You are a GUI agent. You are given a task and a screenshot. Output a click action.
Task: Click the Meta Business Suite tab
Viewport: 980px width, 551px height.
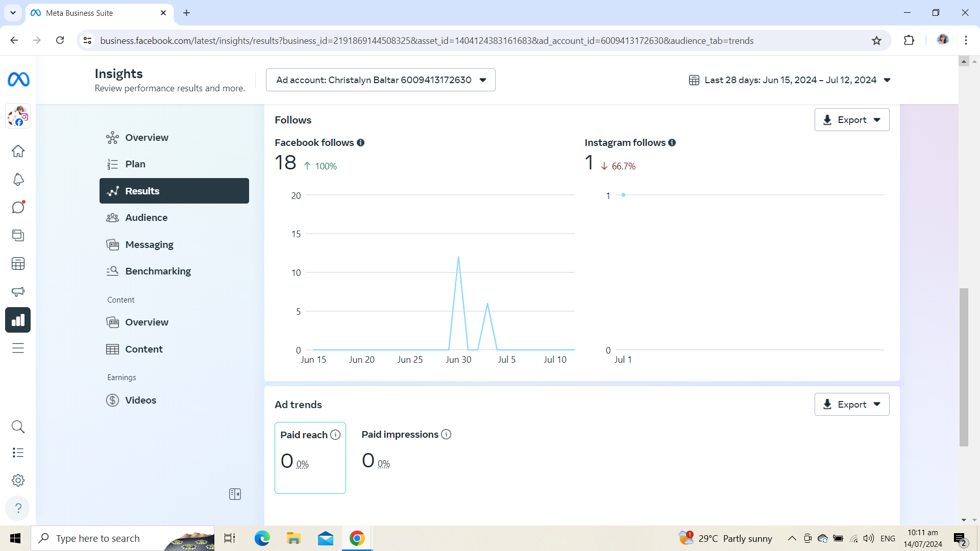tap(100, 13)
